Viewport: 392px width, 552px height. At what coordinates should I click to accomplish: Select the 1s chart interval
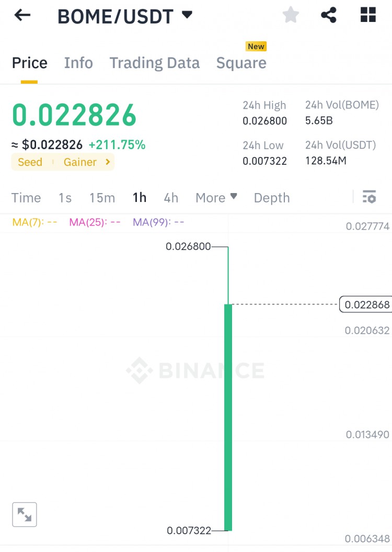[x=65, y=197]
